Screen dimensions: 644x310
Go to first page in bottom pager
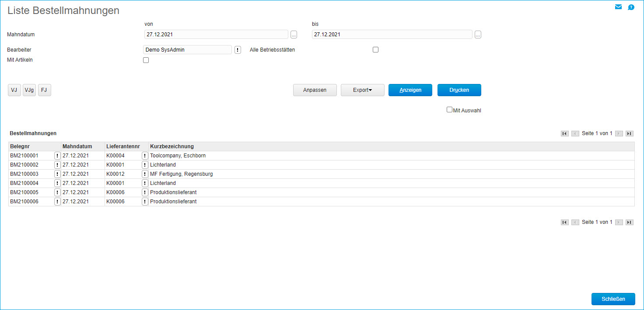coord(565,223)
